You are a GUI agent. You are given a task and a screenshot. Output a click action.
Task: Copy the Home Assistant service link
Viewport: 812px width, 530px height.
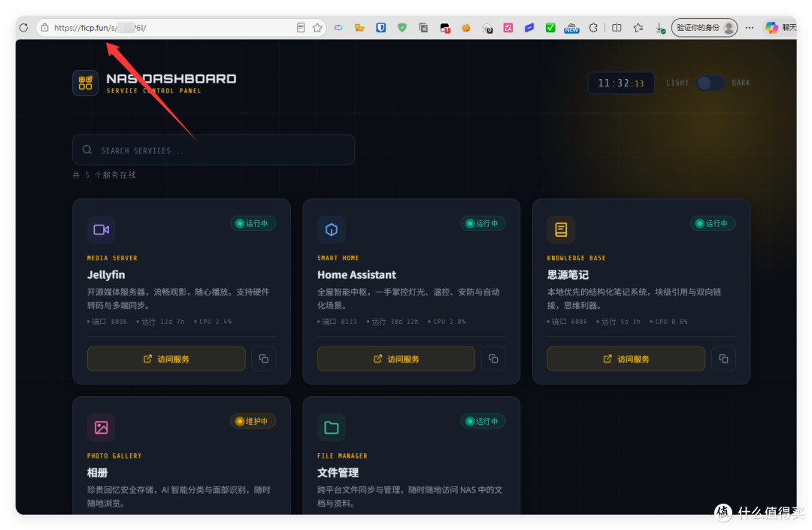(x=493, y=359)
